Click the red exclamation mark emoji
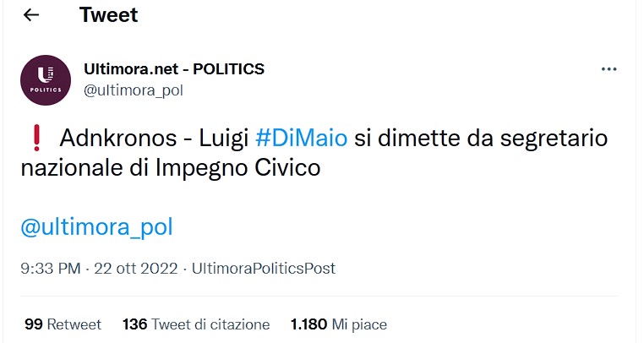This screenshot has height=343, width=644. click(x=35, y=138)
